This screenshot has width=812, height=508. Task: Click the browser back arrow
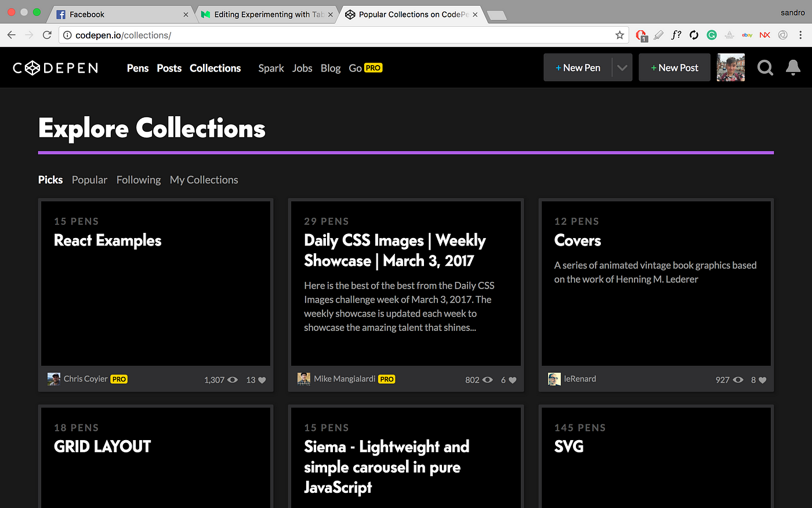pyautogui.click(x=12, y=35)
